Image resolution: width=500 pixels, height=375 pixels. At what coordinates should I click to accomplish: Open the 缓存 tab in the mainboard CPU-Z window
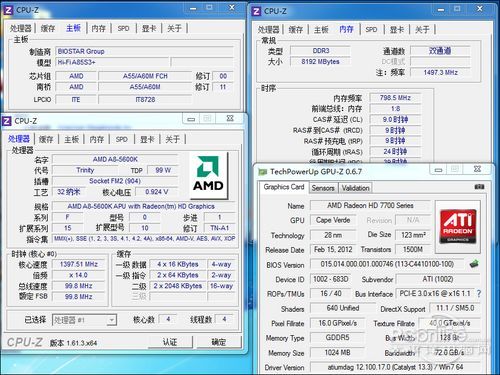pos(48,28)
